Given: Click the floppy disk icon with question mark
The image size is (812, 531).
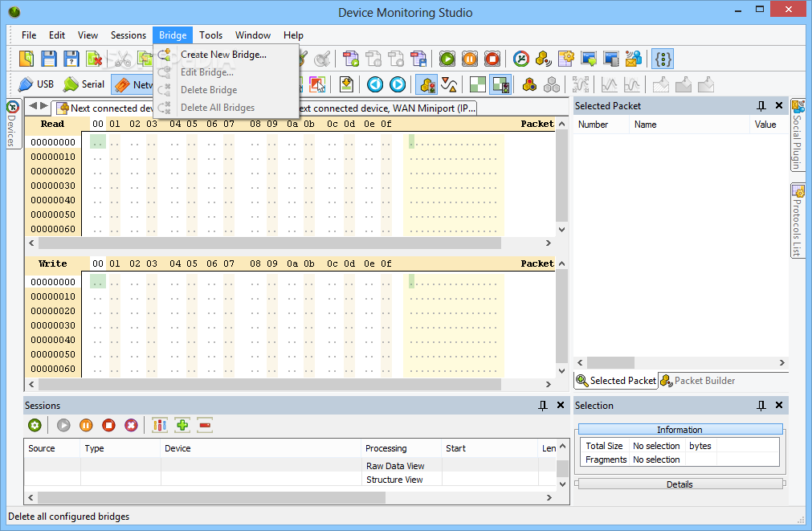Looking at the screenshot, I should click(71, 59).
